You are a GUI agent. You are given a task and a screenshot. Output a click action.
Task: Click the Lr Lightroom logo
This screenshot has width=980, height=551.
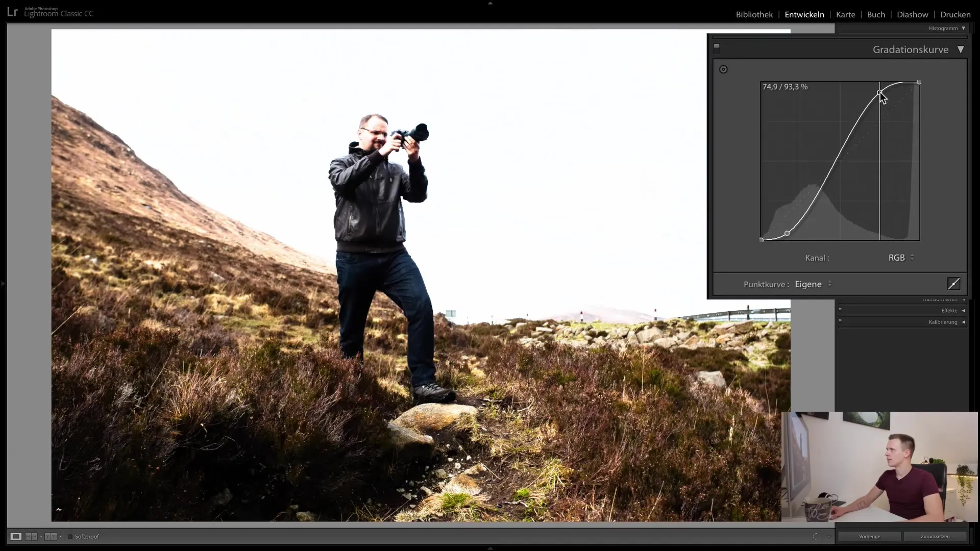[x=12, y=12]
